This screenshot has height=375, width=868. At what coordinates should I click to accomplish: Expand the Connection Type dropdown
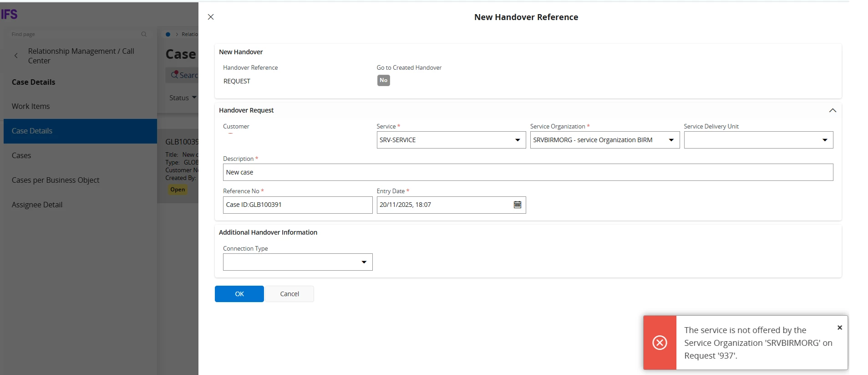pos(364,262)
